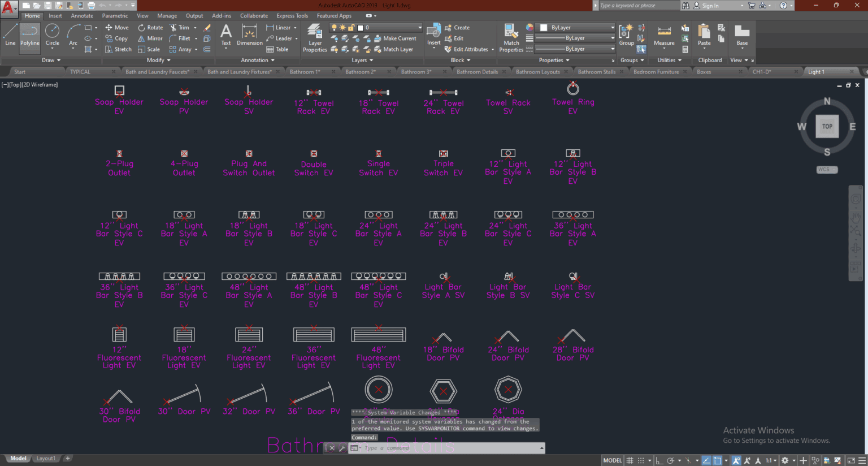Open the Bathroom Details drawing tab

(x=478, y=71)
